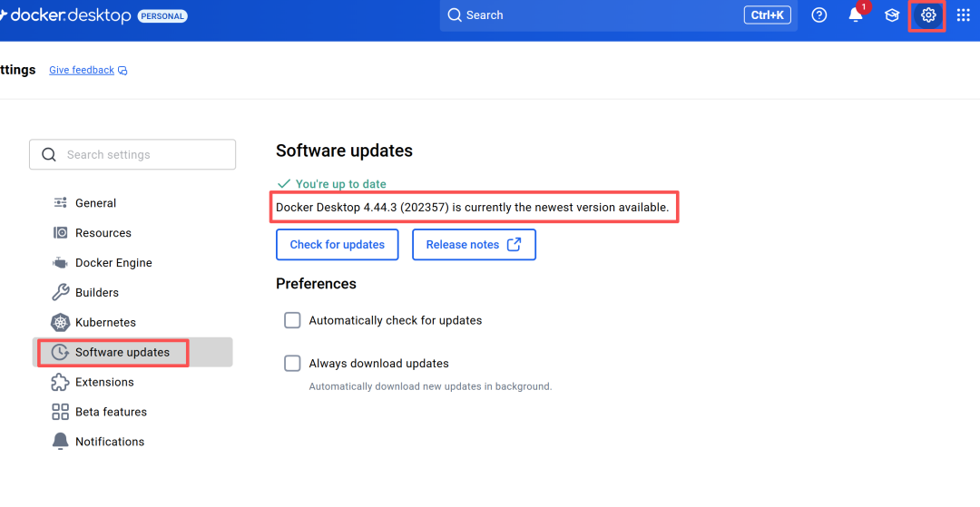This screenshot has width=980, height=507.
Task: Click the Software updates clock icon
Action: [x=60, y=352]
